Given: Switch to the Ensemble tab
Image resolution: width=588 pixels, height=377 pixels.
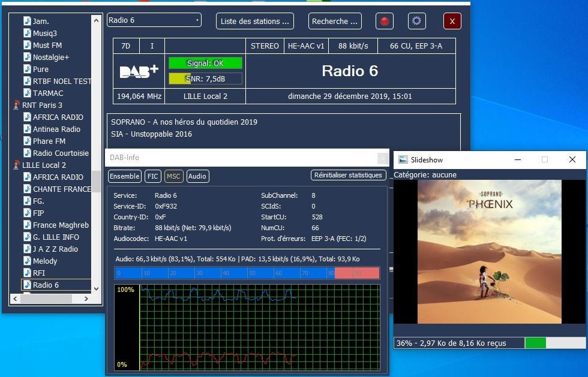Looking at the screenshot, I should click(125, 176).
